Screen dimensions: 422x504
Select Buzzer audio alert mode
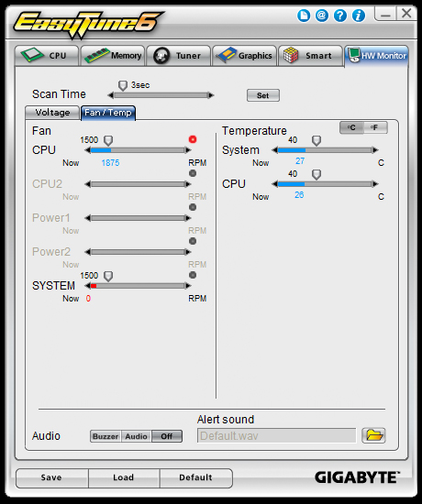click(x=105, y=436)
